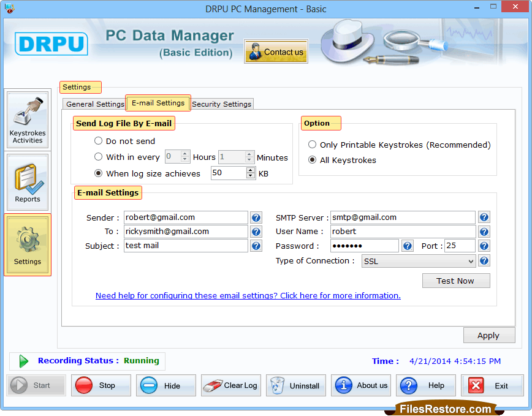Decrease the Minutes spinner value
The width and height of the screenshot is (532, 416).
(249, 160)
